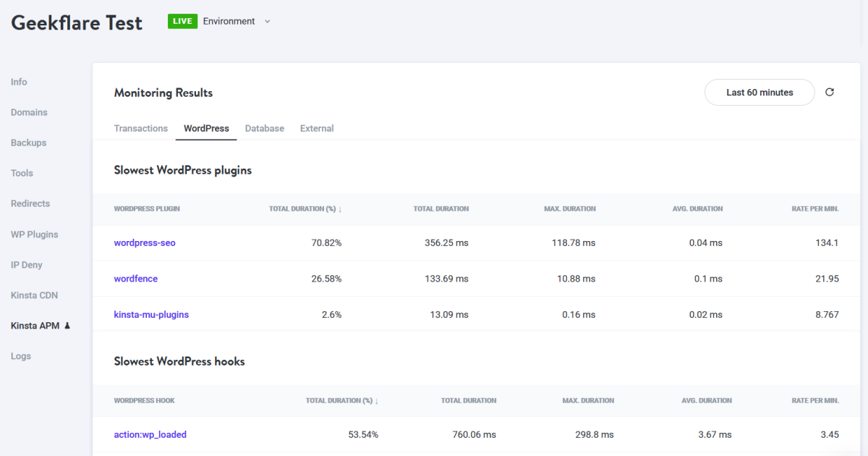Sort plugins by Total Duration percentage

[x=305, y=208]
